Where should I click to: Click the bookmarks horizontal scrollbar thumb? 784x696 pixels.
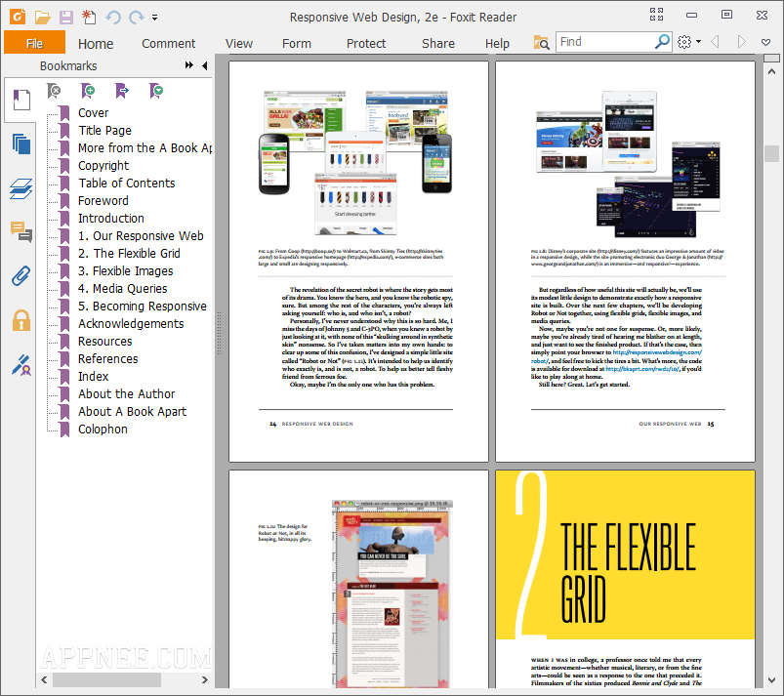(106, 680)
